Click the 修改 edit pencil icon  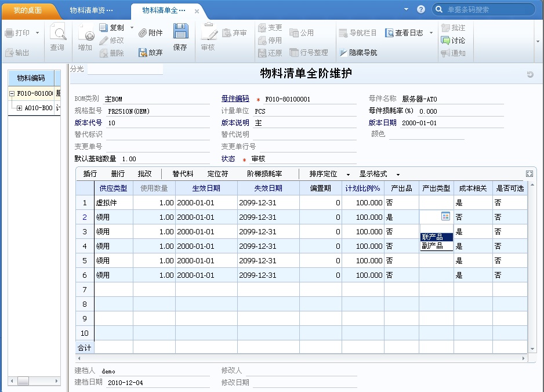pyautogui.click(x=103, y=40)
